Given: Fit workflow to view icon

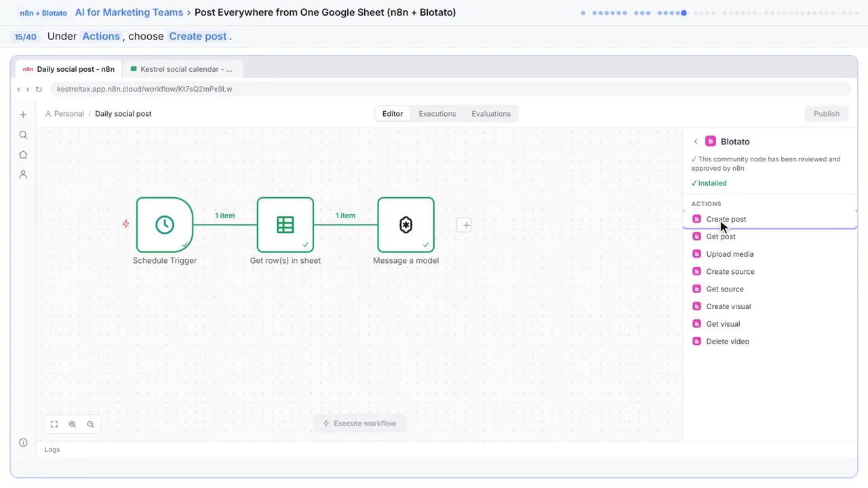Looking at the screenshot, I should coord(54,424).
